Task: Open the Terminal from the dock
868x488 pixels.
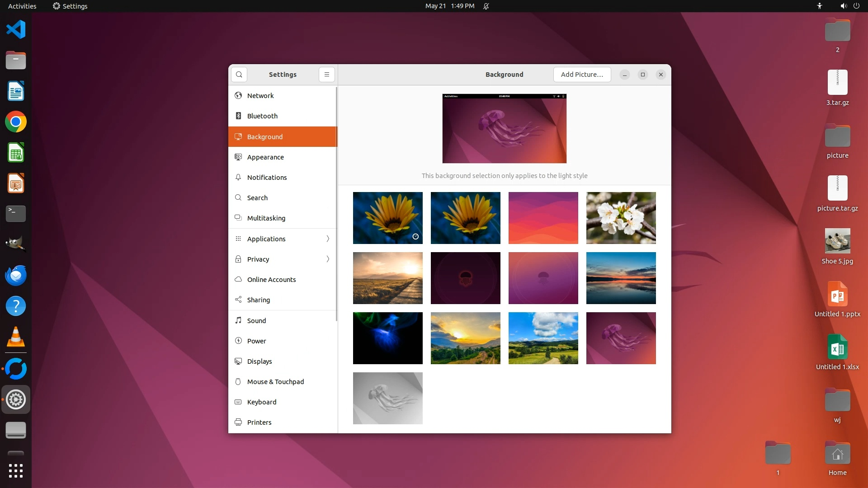Action: 16,213
